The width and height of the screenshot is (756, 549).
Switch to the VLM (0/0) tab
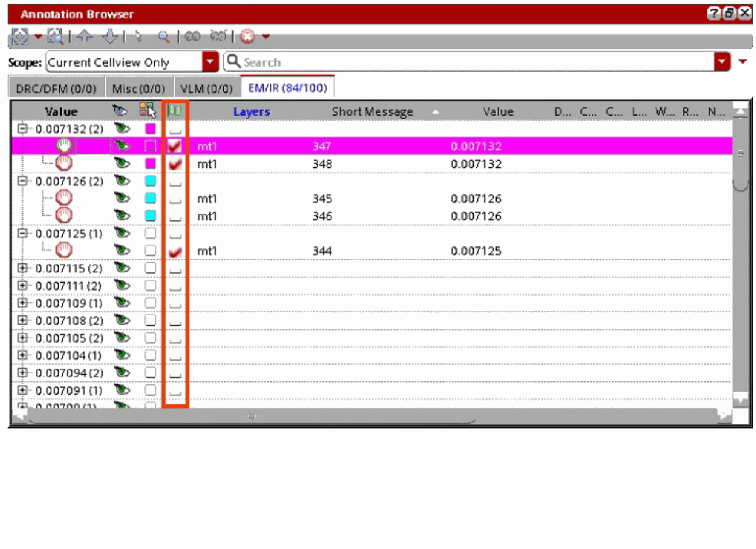tap(206, 89)
